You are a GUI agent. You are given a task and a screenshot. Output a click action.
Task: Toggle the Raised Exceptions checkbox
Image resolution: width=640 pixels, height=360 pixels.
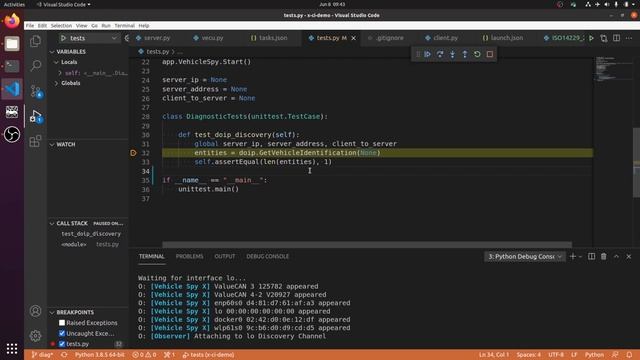coord(62,322)
